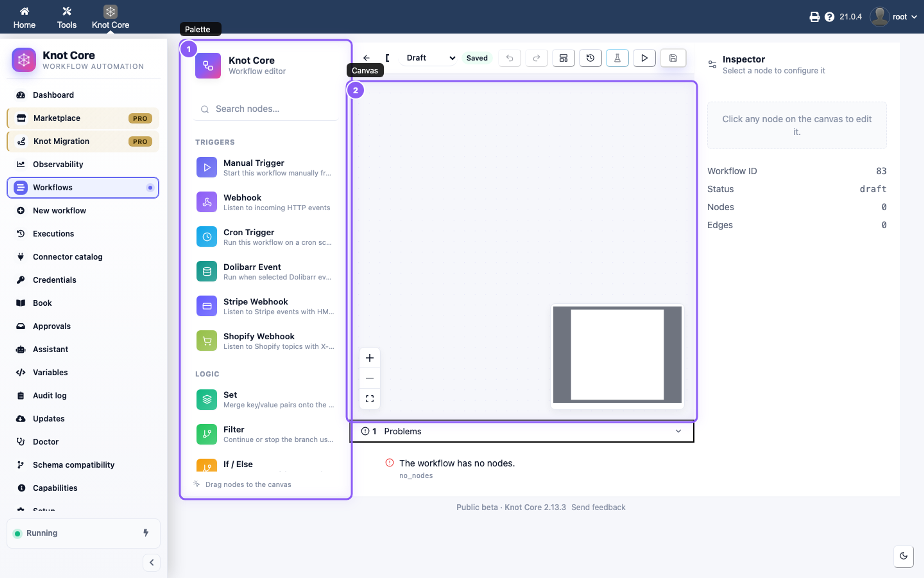Open the Knot Core top menu
Viewport: 924px width, 578px height.
[110, 17]
